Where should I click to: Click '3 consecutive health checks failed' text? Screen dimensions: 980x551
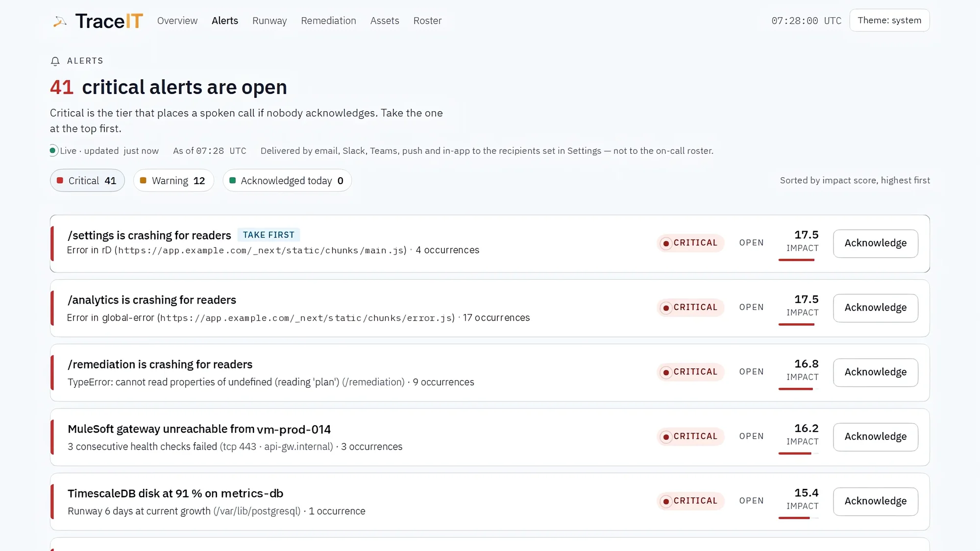[142, 447]
